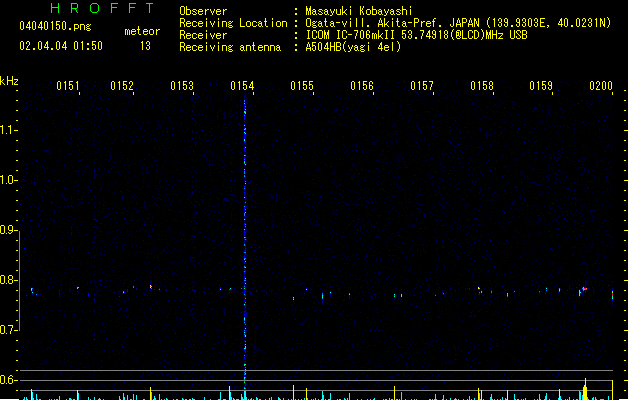Click the observer name Masayuki Kobayashi
Viewport: 629px width, 400px height.
pyautogui.click(x=359, y=11)
